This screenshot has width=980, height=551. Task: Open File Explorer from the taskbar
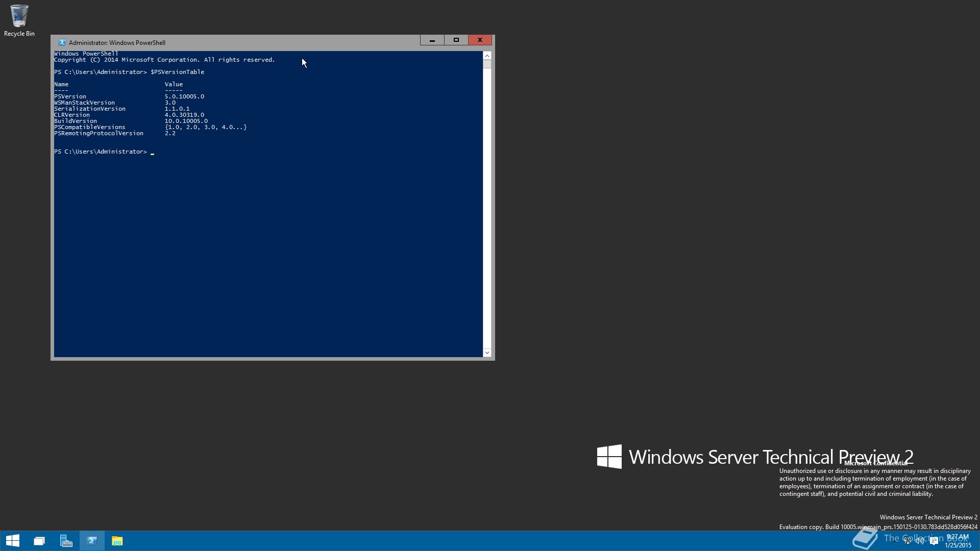117,541
